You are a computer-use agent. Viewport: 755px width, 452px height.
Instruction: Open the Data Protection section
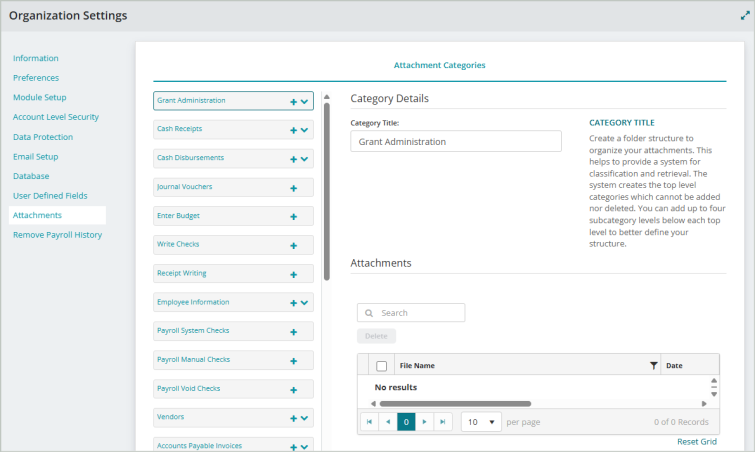coord(43,137)
